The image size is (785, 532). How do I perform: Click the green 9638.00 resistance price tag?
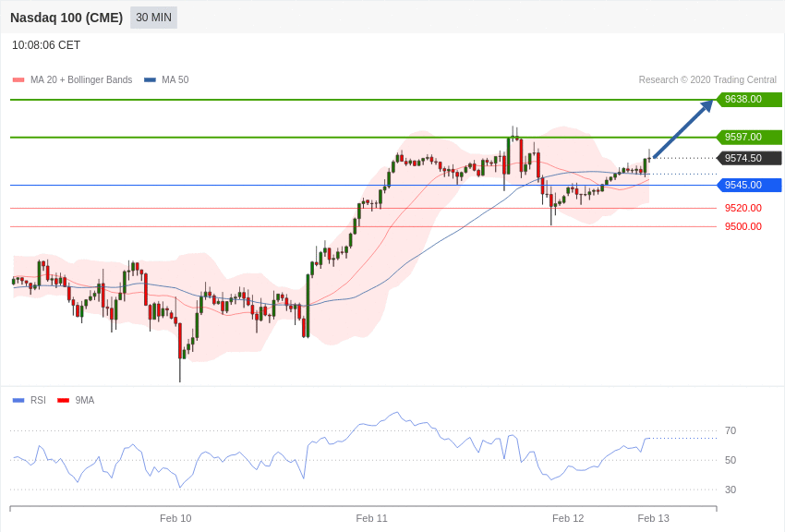pyautogui.click(x=749, y=100)
